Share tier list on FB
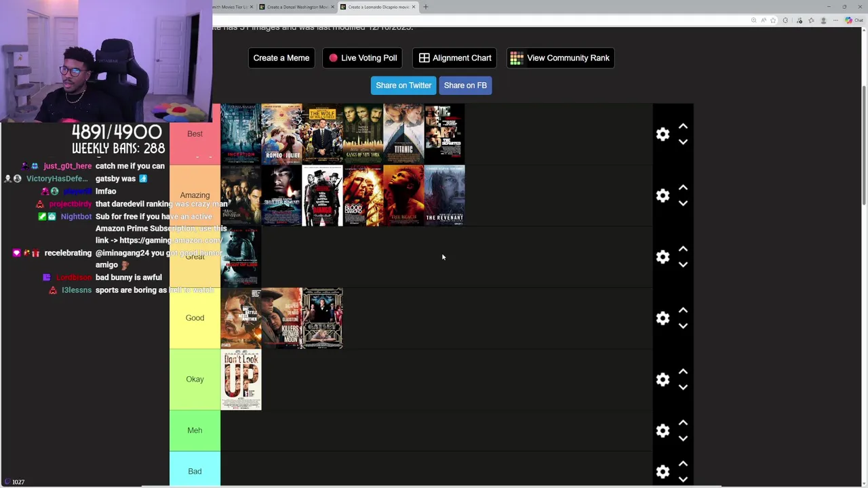The width and height of the screenshot is (868, 488). point(465,85)
